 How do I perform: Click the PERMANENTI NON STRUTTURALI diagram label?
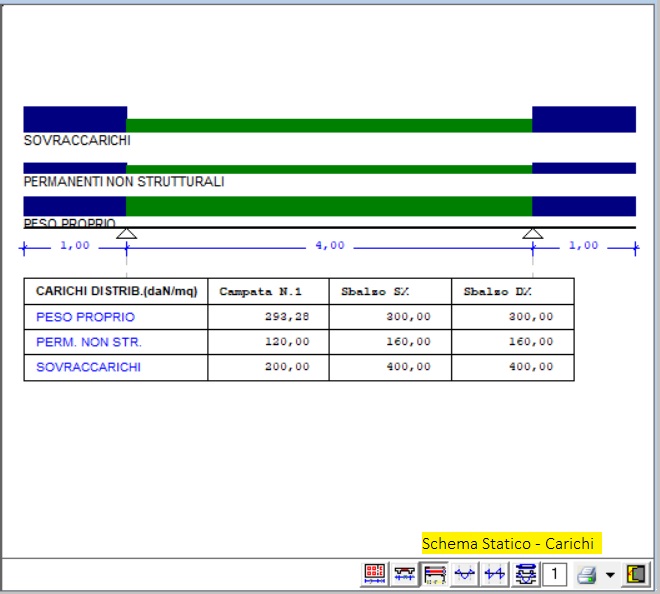point(124,181)
